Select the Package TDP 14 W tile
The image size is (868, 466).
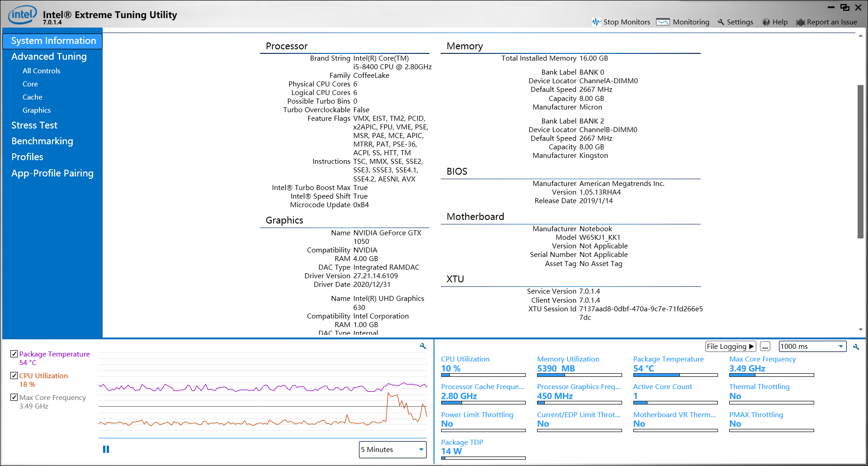pos(483,450)
